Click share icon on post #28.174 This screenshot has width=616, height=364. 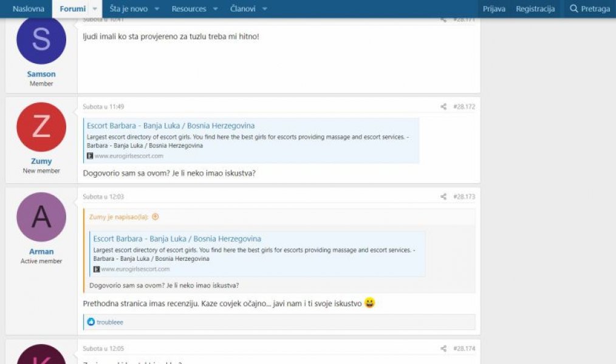[443, 349]
